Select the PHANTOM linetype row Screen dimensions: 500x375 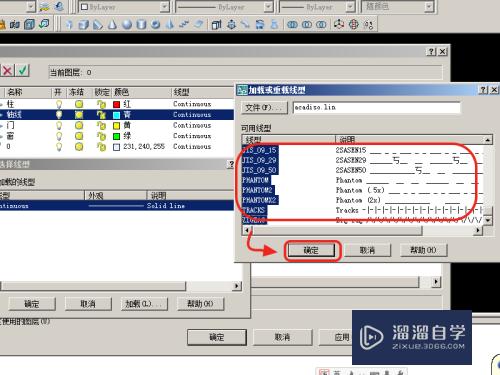[362, 180]
